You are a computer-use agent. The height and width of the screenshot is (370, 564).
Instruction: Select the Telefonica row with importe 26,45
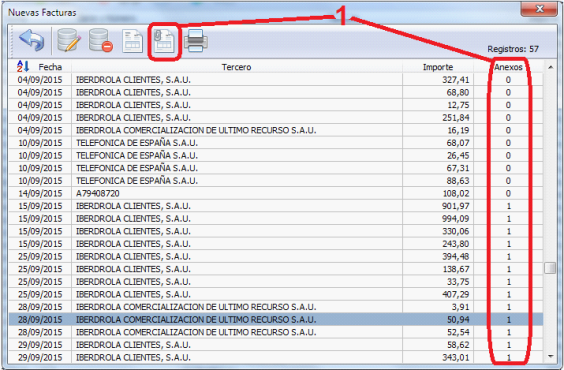click(x=276, y=155)
